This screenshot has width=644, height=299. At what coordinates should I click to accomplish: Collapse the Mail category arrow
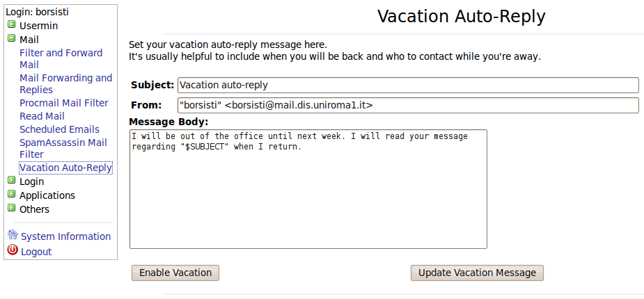(x=11, y=39)
